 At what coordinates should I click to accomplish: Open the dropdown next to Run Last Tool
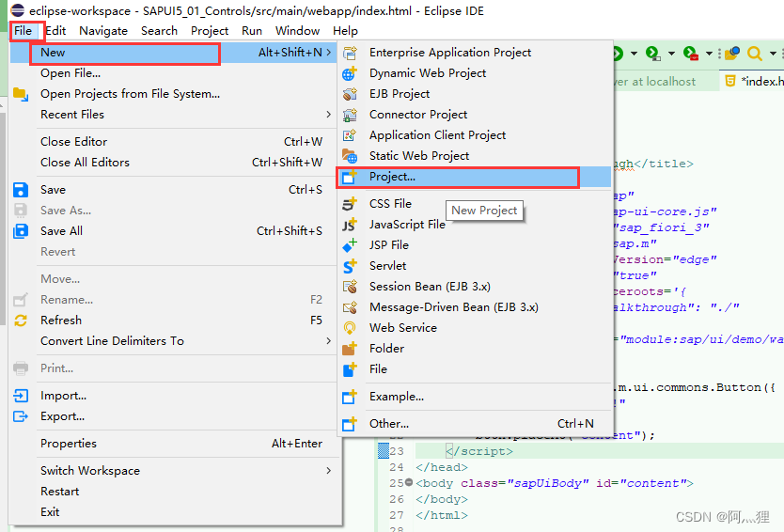point(671,53)
